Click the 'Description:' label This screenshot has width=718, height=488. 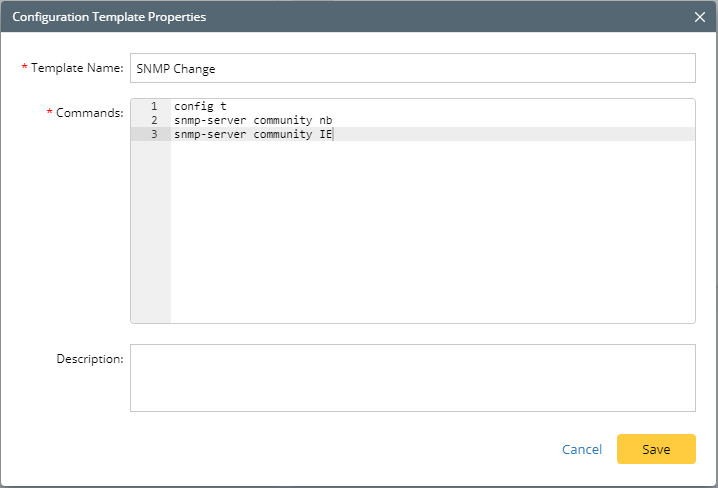(x=89, y=358)
